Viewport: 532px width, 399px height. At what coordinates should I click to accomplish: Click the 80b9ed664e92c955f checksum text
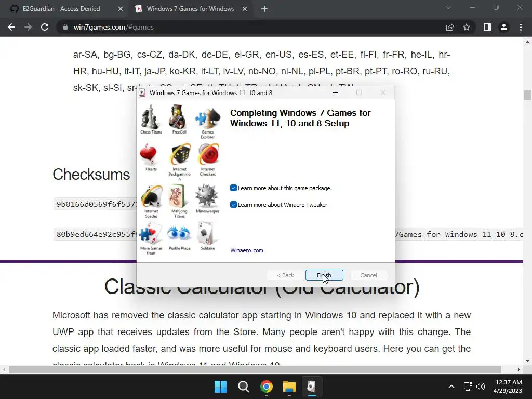(x=96, y=234)
